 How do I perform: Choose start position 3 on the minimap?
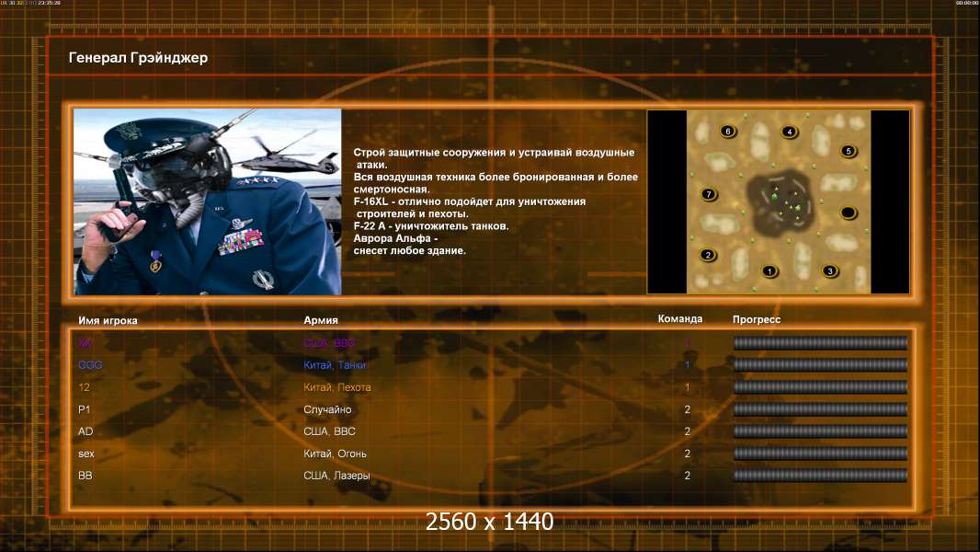point(829,271)
